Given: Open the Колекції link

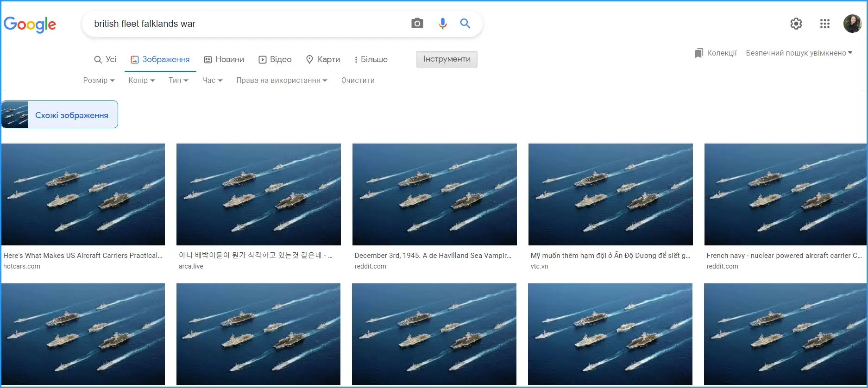Looking at the screenshot, I should pyautogui.click(x=722, y=53).
